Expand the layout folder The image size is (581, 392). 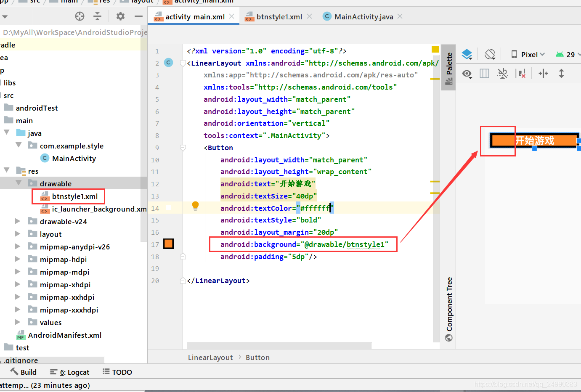point(18,234)
